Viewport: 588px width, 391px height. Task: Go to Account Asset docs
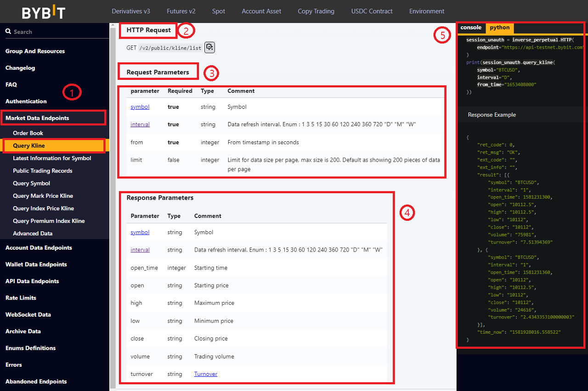[261, 11]
